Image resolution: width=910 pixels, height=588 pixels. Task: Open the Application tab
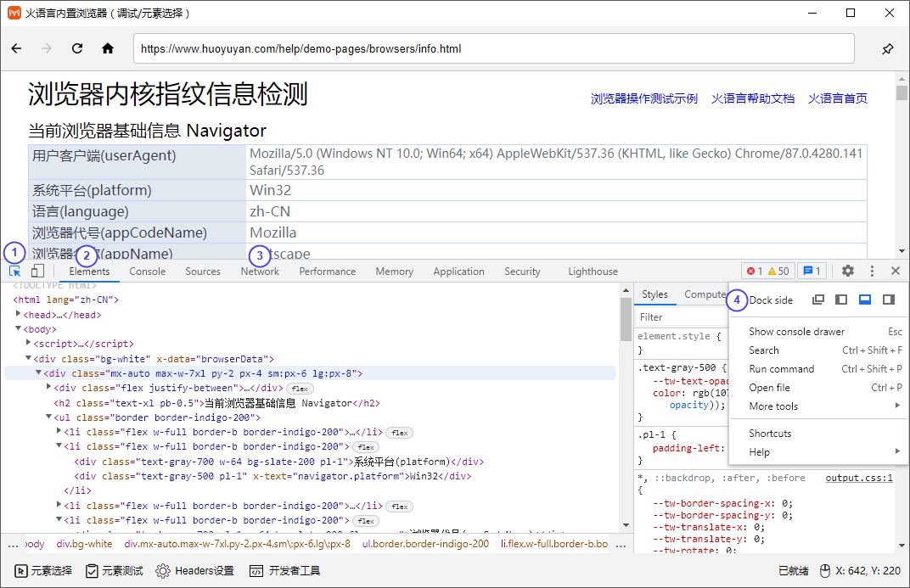tap(458, 272)
